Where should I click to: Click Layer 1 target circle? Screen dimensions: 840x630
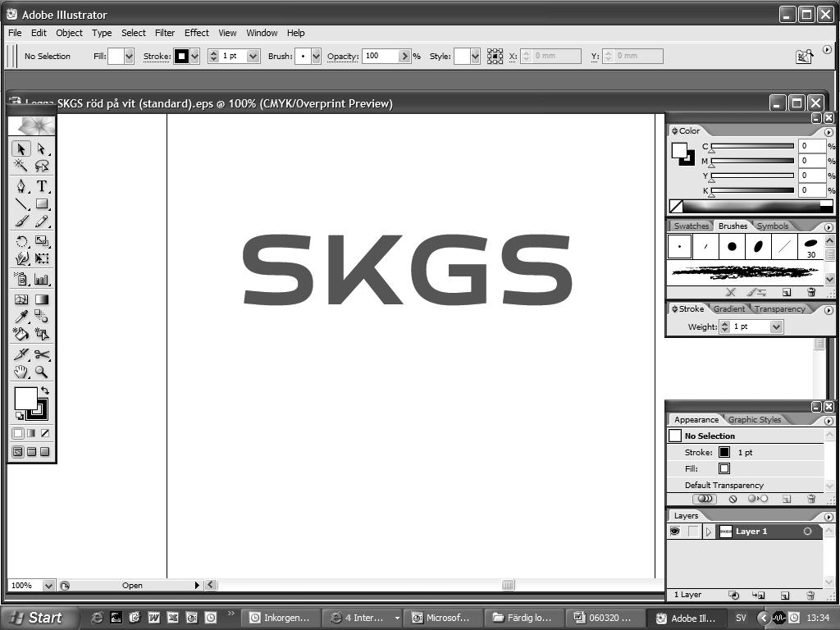click(x=807, y=532)
